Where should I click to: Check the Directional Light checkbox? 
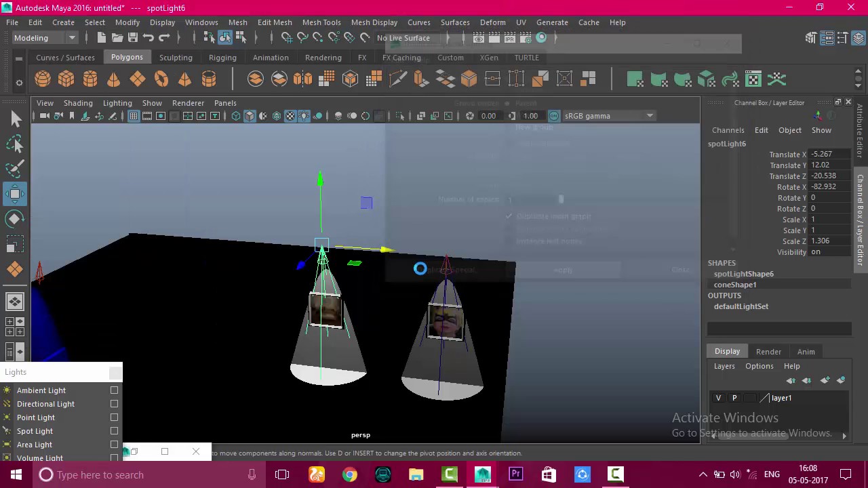(x=114, y=404)
